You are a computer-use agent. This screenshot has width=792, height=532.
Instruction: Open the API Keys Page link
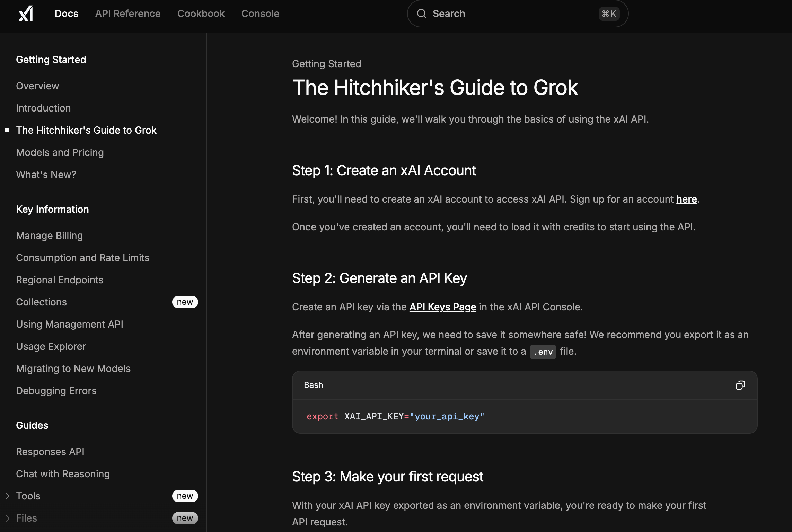pos(442,307)
